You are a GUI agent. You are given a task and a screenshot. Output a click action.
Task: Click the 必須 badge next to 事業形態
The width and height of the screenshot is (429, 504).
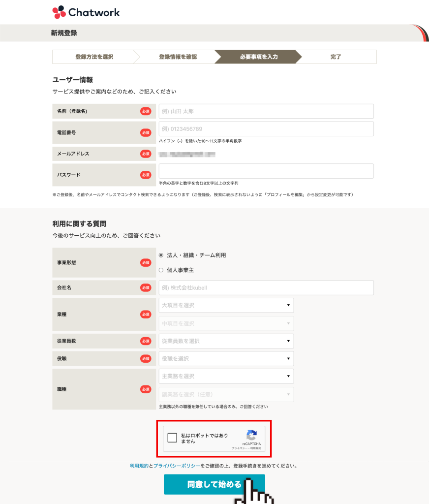[145, 262]
